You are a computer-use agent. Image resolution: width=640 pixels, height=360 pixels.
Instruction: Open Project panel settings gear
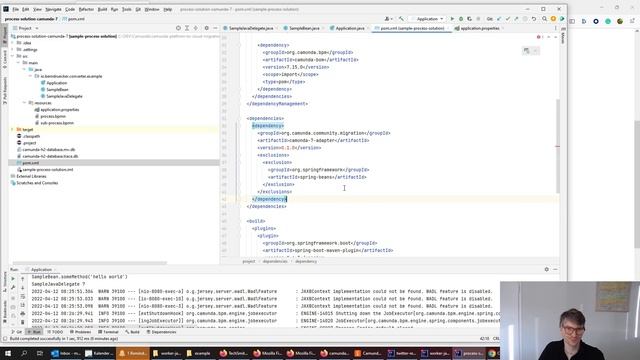[x=207, y=28]
